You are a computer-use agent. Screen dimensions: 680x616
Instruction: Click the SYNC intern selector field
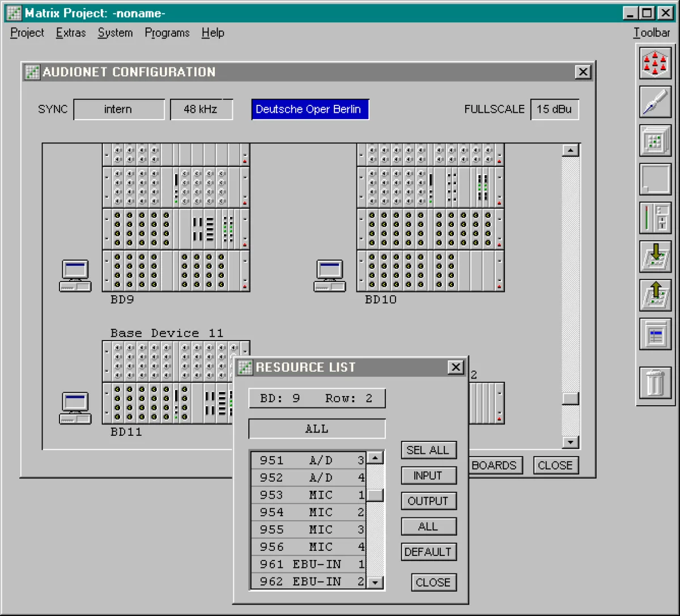coord(119,109)
